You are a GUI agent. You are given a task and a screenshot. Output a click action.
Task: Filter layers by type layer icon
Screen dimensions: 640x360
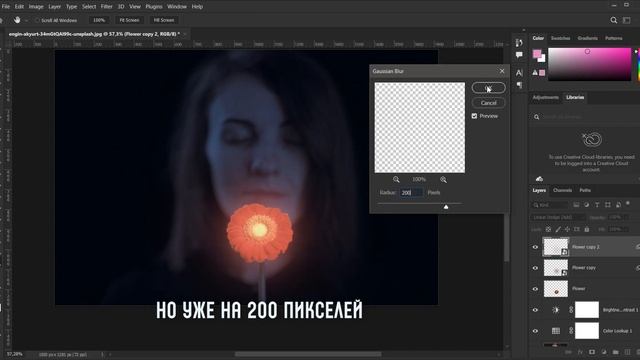pos(597,205)
